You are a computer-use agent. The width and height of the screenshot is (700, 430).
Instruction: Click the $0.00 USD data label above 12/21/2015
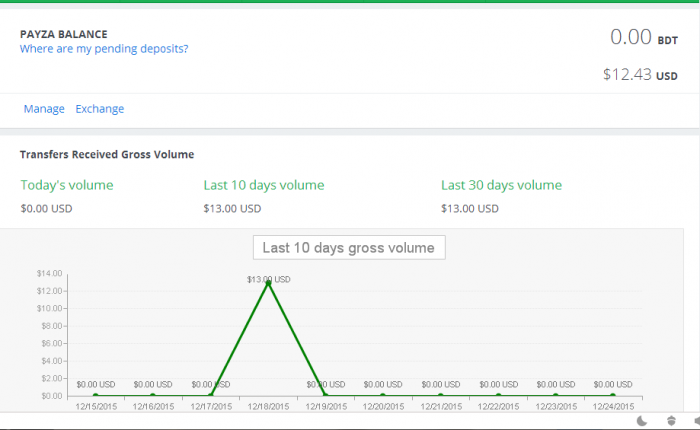pyautogui.click(x=441, y=384)
